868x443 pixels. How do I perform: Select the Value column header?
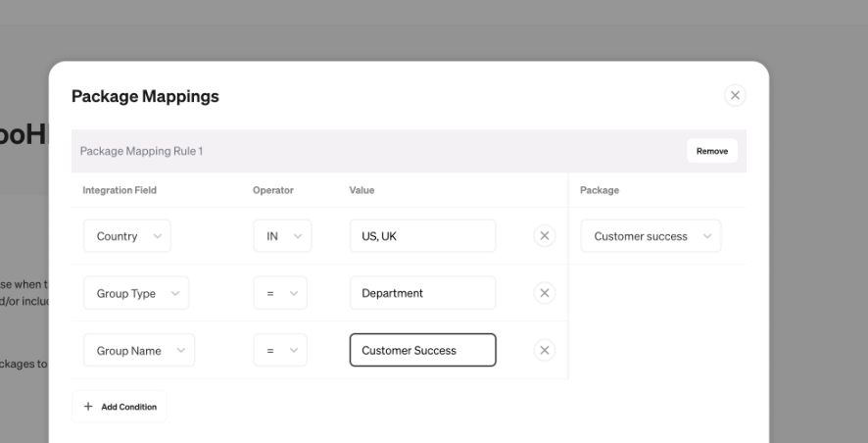point(362,190)
